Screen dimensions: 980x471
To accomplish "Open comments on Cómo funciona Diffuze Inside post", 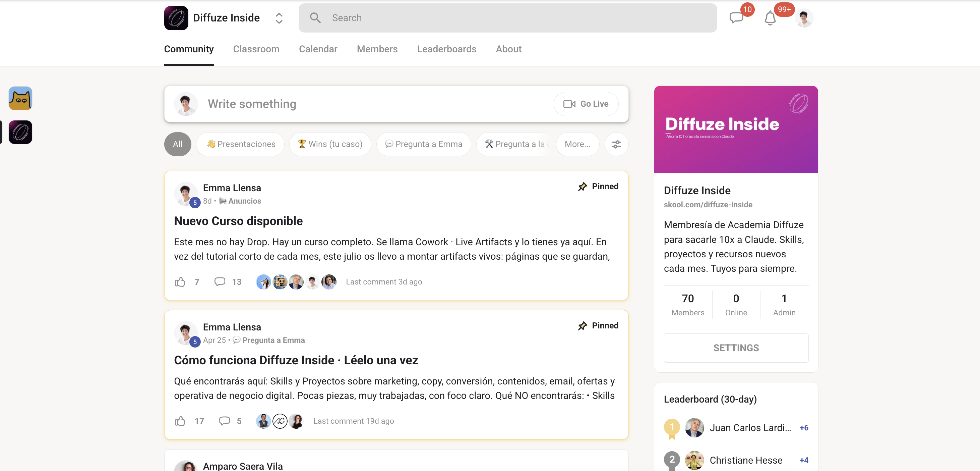I will click(x=225, y=421).
